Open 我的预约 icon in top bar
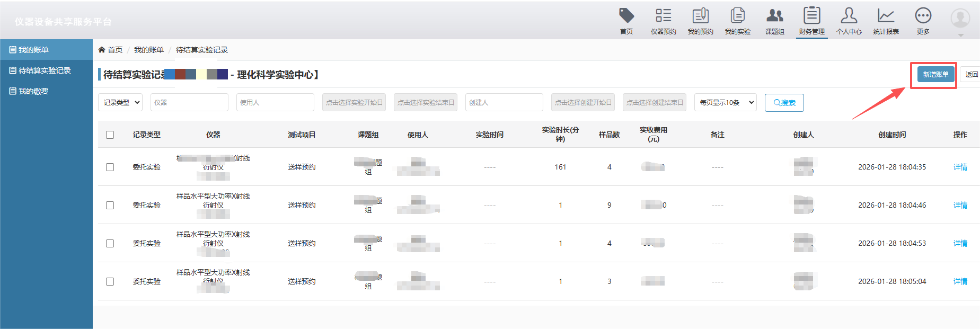 (x=700, y=16)
